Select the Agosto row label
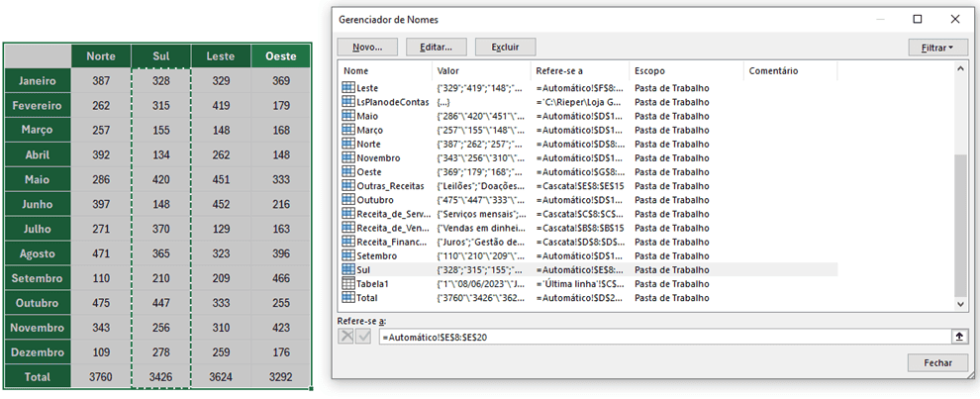Viewport: 980px width, 399px height. point(38,253)
